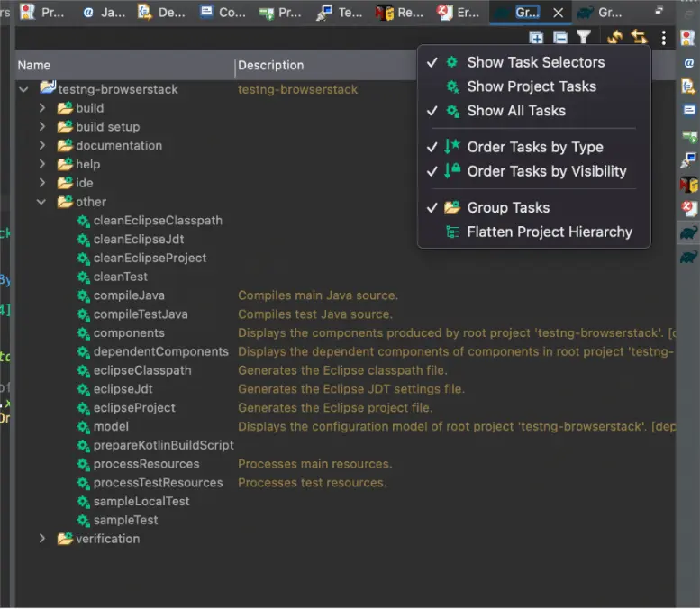The width and height of the screenshot is (700, 609).
Task: Click the Collapse All toolbar icon
Action: (560, 38)
